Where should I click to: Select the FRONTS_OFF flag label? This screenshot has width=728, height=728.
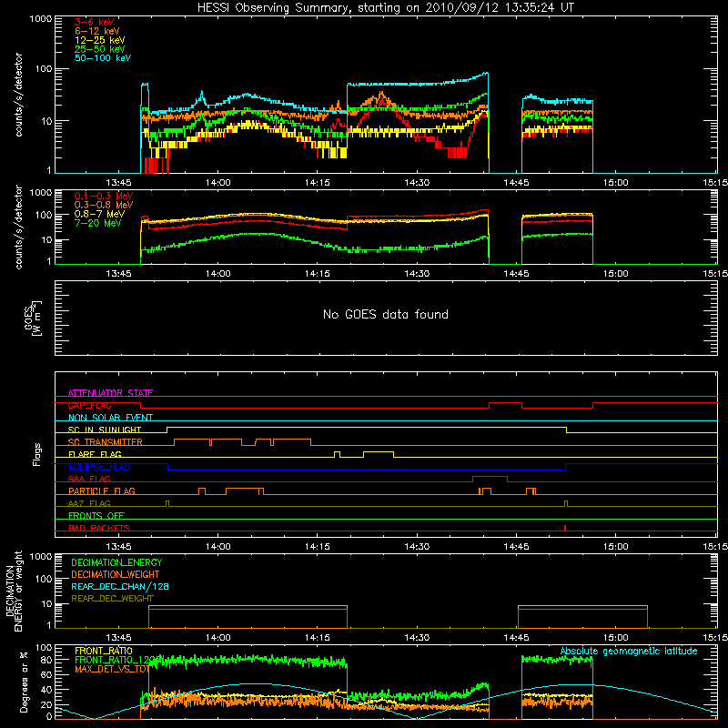click(x=96, y=516)
